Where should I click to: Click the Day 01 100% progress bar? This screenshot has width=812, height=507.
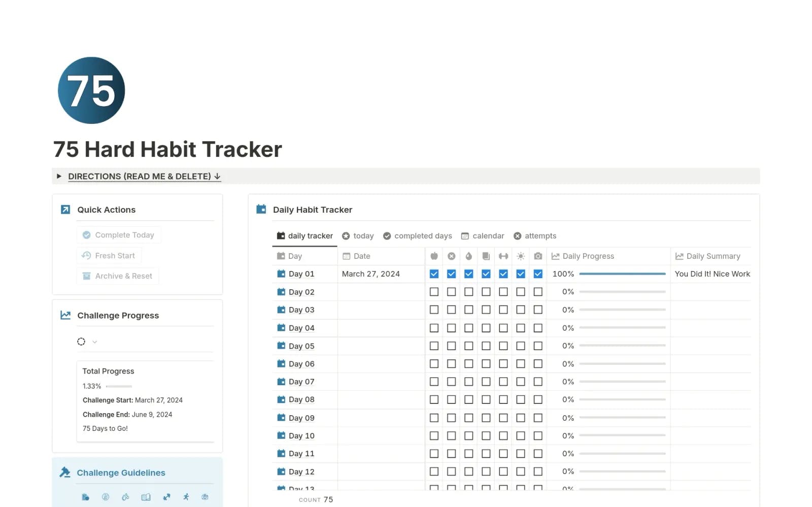[x=622, y=274]
